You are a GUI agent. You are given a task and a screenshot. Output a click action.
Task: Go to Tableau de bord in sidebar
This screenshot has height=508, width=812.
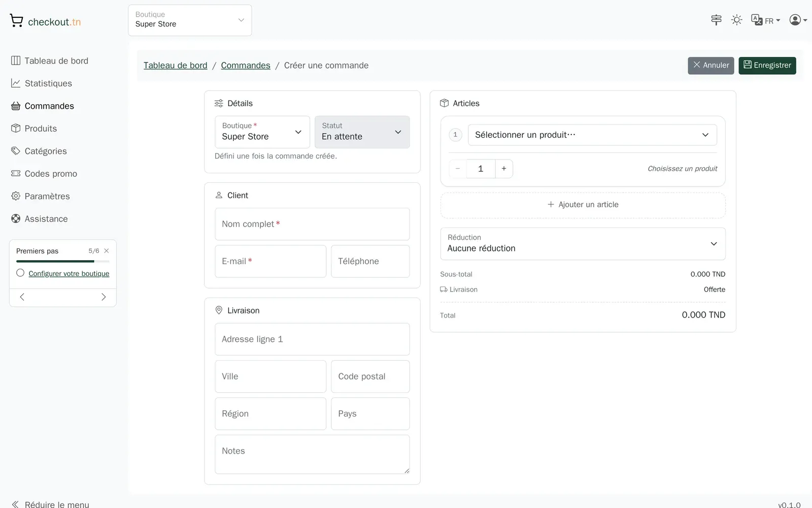click(50, 61)
